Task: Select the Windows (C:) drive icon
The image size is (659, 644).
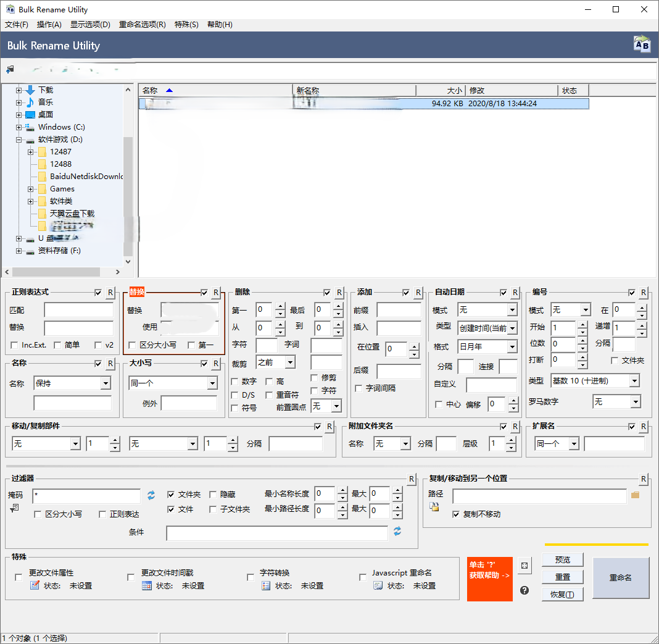Action: tap(30, 127)
